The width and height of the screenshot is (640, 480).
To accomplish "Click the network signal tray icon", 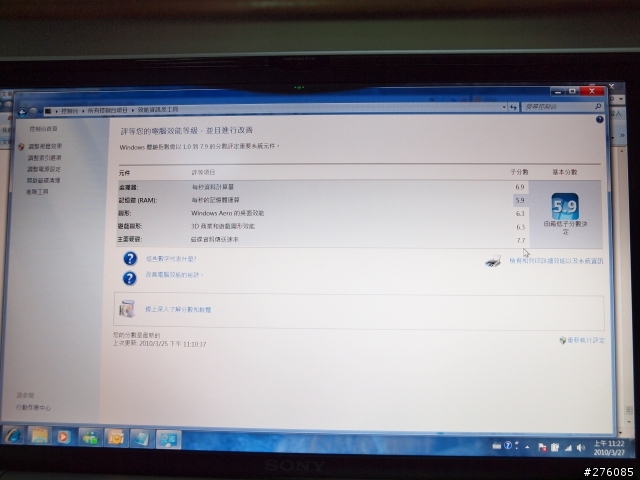I will click(568, 448).
